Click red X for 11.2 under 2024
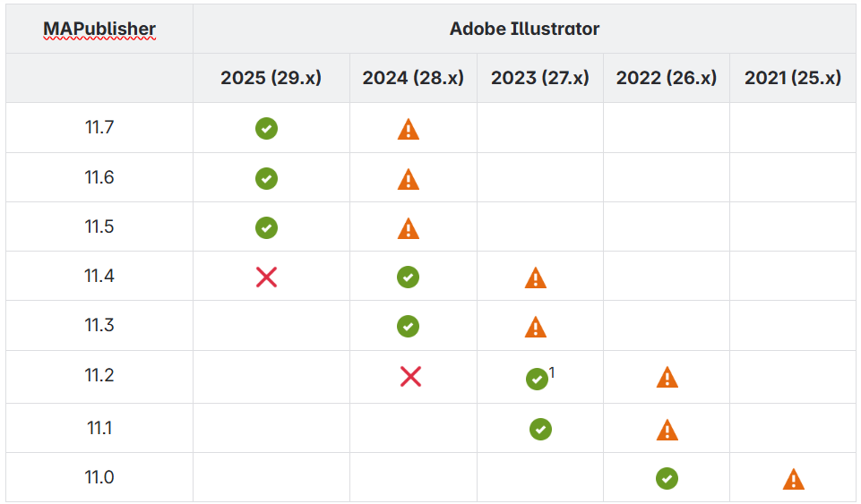 point(410,377)
